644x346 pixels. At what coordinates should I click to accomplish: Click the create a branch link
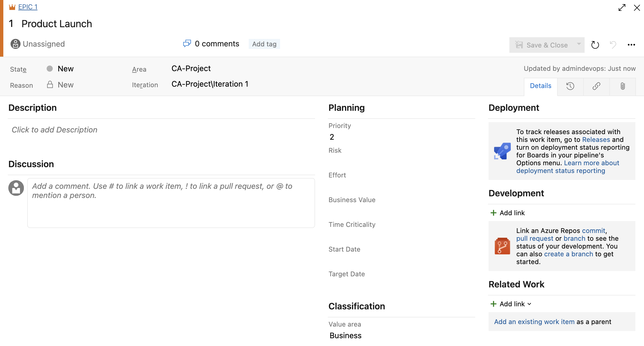point(568,254)
